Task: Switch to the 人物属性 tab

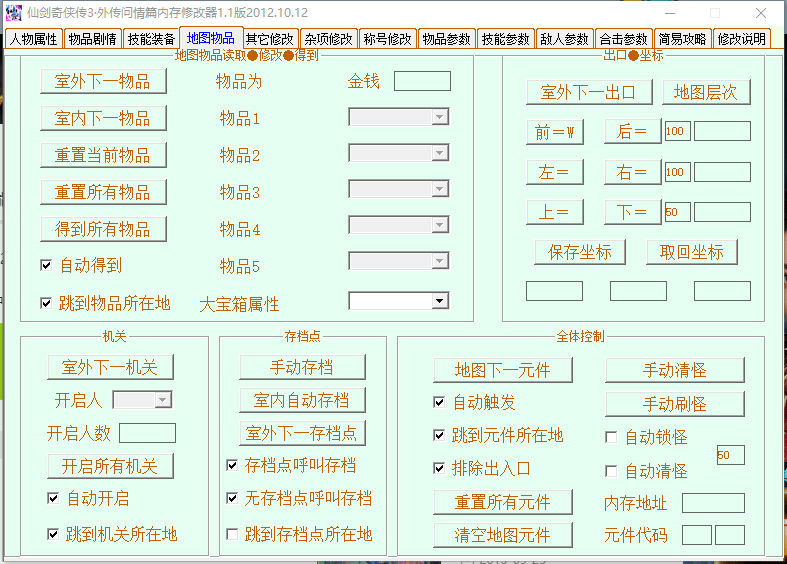Action: click(x=33, y=39)
